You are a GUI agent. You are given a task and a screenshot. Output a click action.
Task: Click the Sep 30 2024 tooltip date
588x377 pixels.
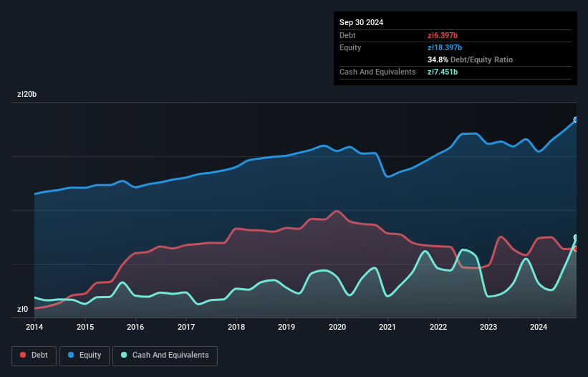point(361,22)
